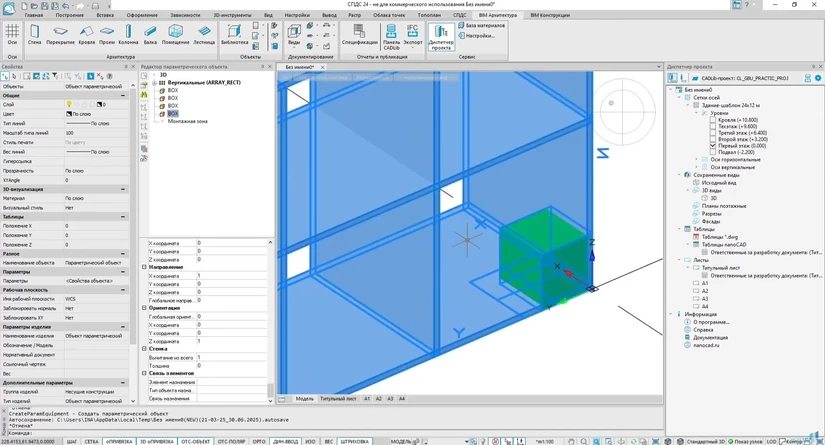This screenshot has width=825, height=445.
Task: Open the Библиотека library
Action: 234,36
